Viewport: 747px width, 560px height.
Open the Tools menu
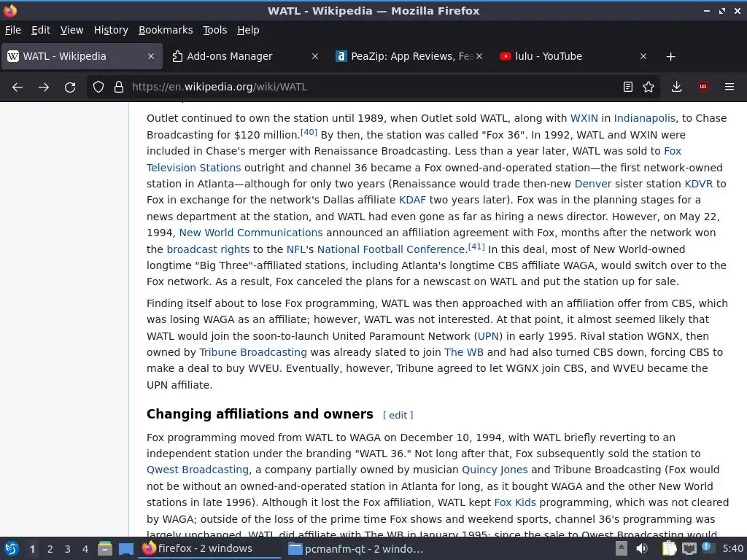pyautogui.click(x=215, y=30)
